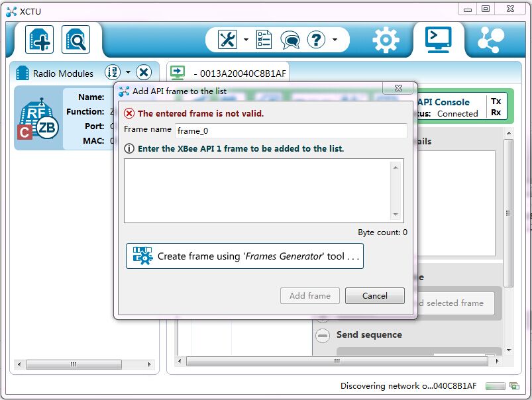
Task: Expand the Help dropdown arrow
Action: tap(335, 40)
